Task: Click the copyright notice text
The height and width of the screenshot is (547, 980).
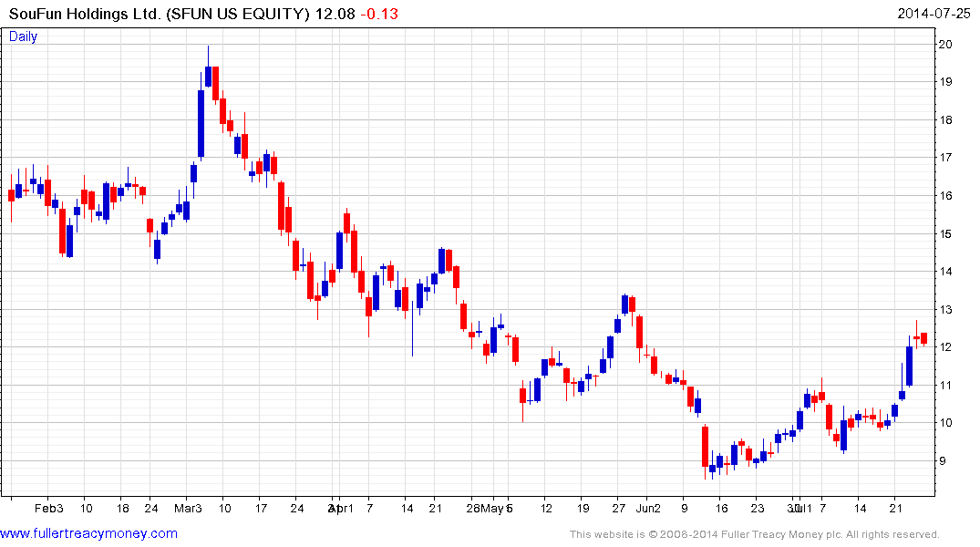Action: [x=755, y=534]
